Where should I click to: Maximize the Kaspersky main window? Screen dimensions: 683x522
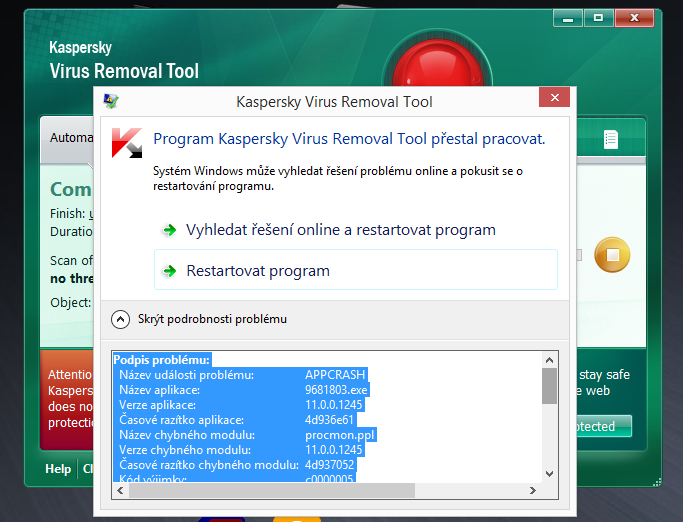pos(598,18)
